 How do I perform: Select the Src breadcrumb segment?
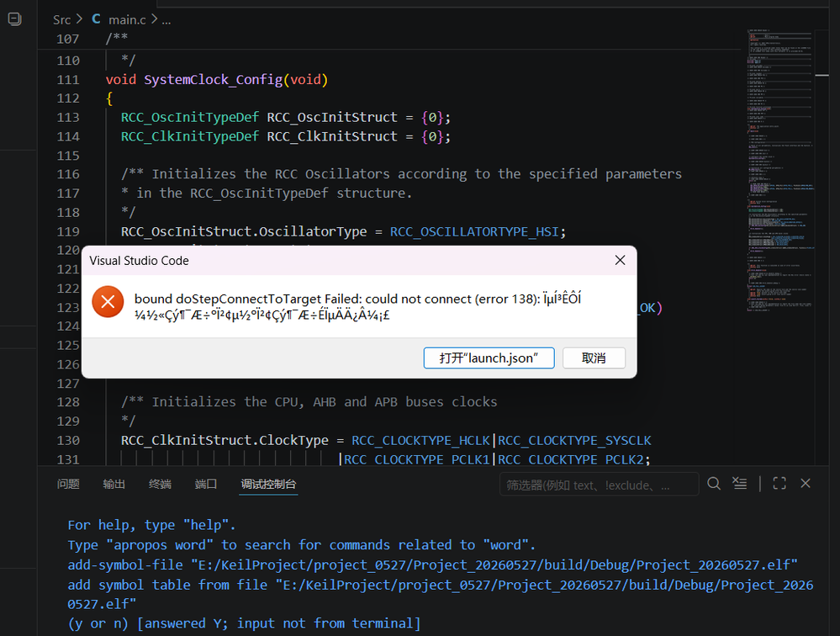(61, 20)
